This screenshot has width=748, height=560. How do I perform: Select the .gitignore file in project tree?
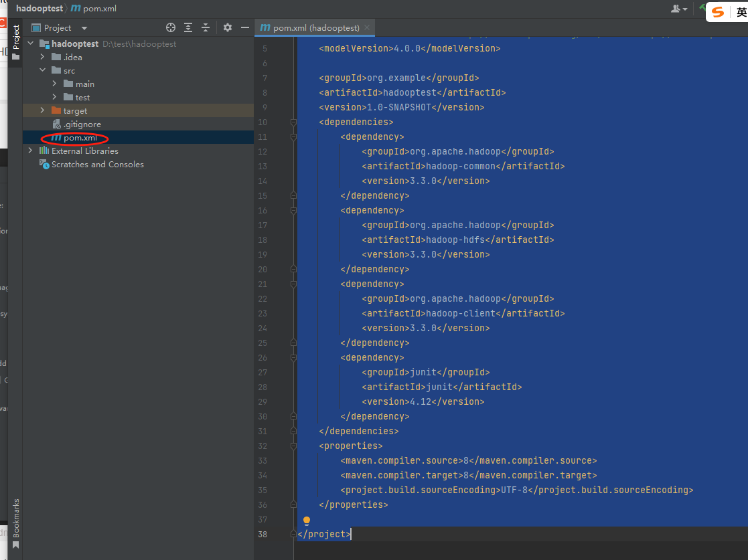(x=139, y=124)
